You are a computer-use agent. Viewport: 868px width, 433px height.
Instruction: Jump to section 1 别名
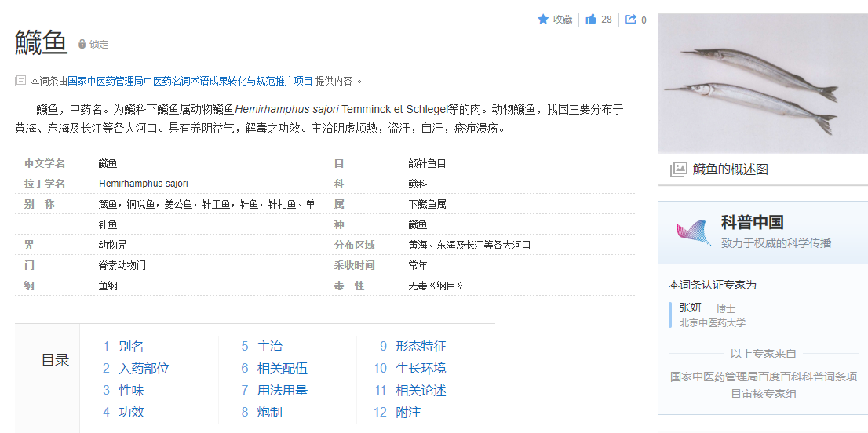pyautogui.click(x=131, y=347)
